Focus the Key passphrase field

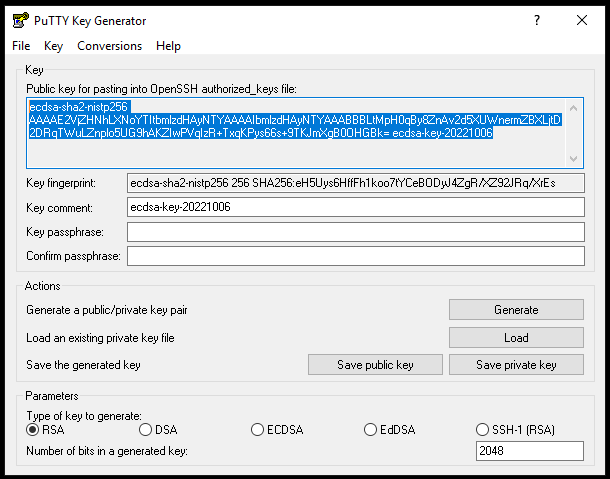click(x=356, y=232)
